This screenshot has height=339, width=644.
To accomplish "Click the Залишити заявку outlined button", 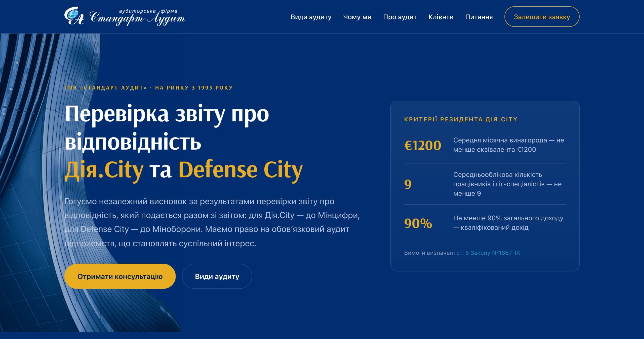I will 542,17.
